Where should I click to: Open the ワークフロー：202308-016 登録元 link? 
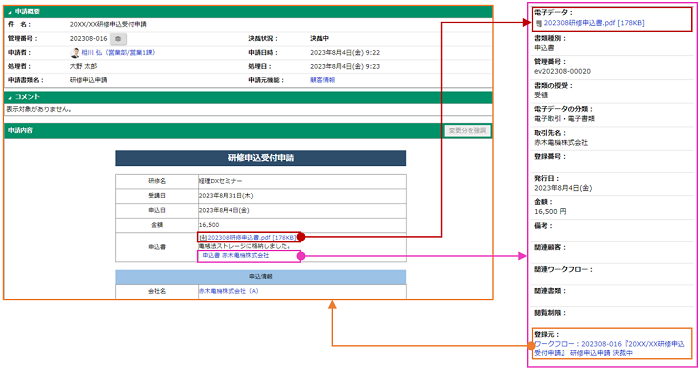[x=609, y=348]
